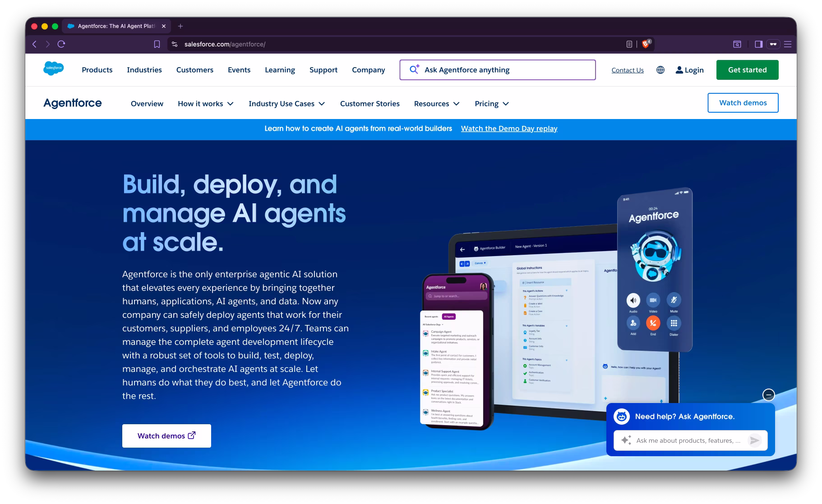
Task: Expand the How it works menu
Action: click(x=206, y=104)
